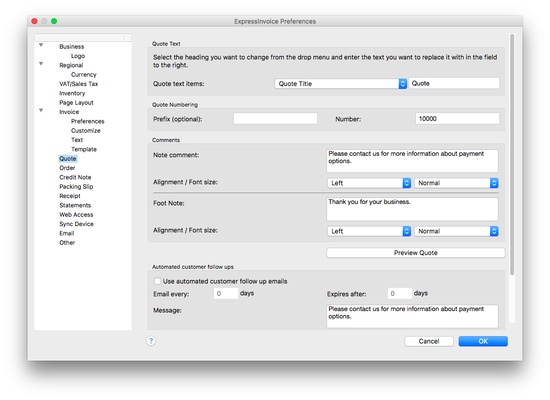
Task: Open Note comment alignment Left dropdown
Action: [x=369, y=183]
